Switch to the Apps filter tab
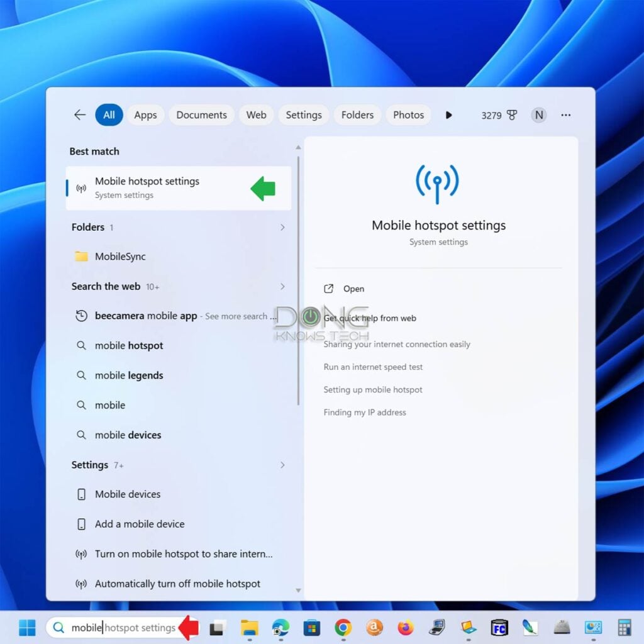Viewport: 644px width, 644px height. tap(145, 115)
